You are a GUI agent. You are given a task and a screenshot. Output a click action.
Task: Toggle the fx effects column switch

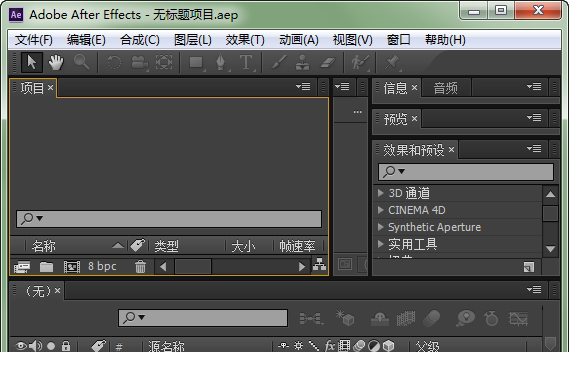(x=329, y=346)
